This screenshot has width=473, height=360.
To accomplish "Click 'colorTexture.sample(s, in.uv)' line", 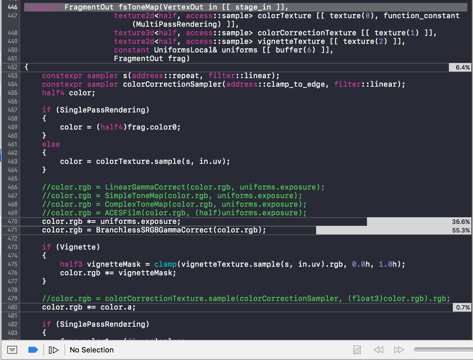I will coord(145,162).
